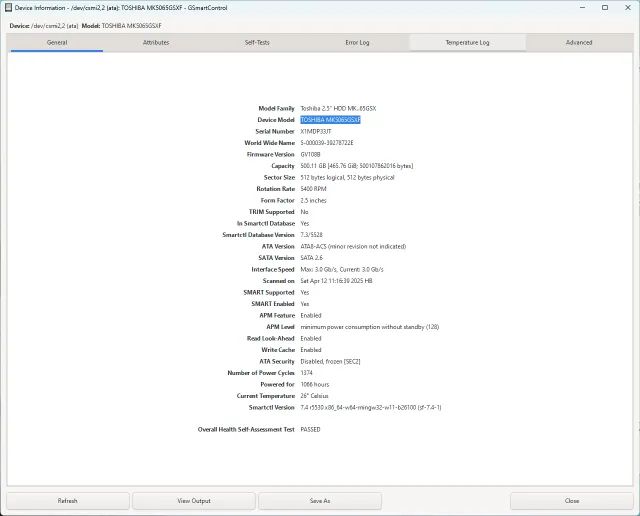The height and width of the screenshot is (516, 640).
Task: Open the Attributes tab
Action: click(156, 42)
